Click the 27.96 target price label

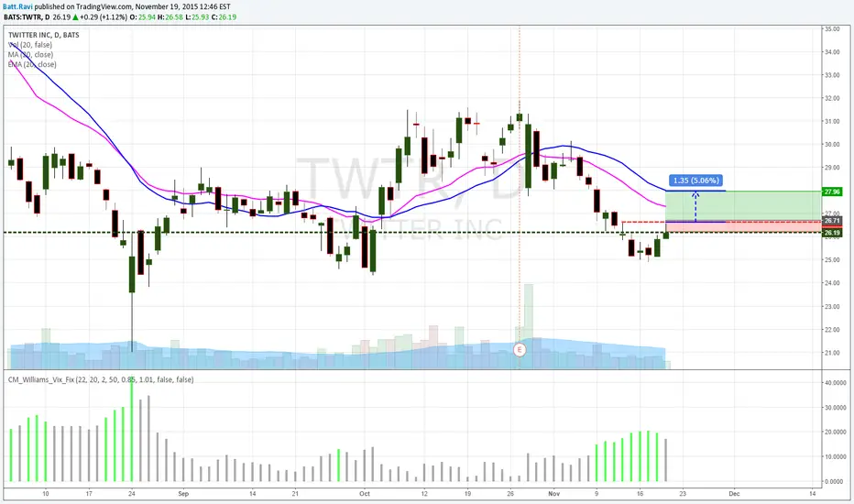pyautogui.click(x=832, y=192)
